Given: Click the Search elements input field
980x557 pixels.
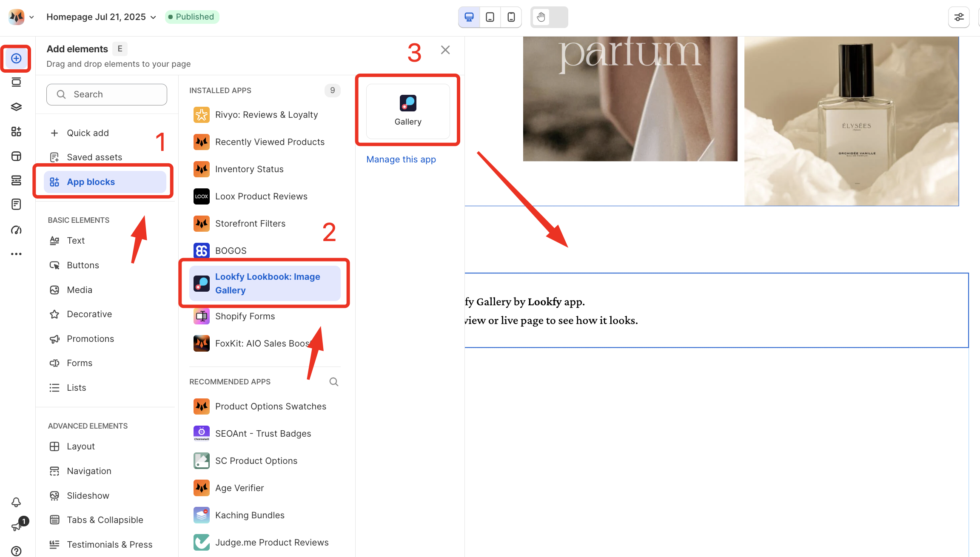Looking at the screenshot, I should [107, 94].
